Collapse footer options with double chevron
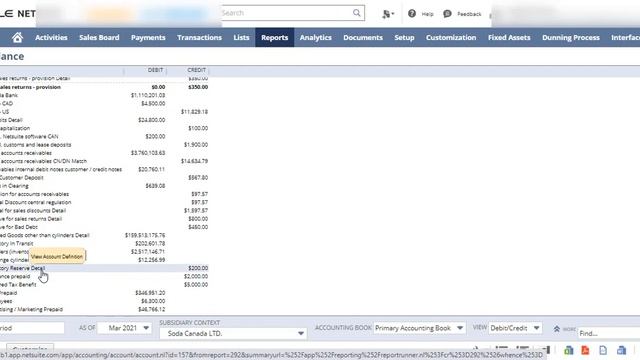The image size is (640, 360). [x=556, y=329]
